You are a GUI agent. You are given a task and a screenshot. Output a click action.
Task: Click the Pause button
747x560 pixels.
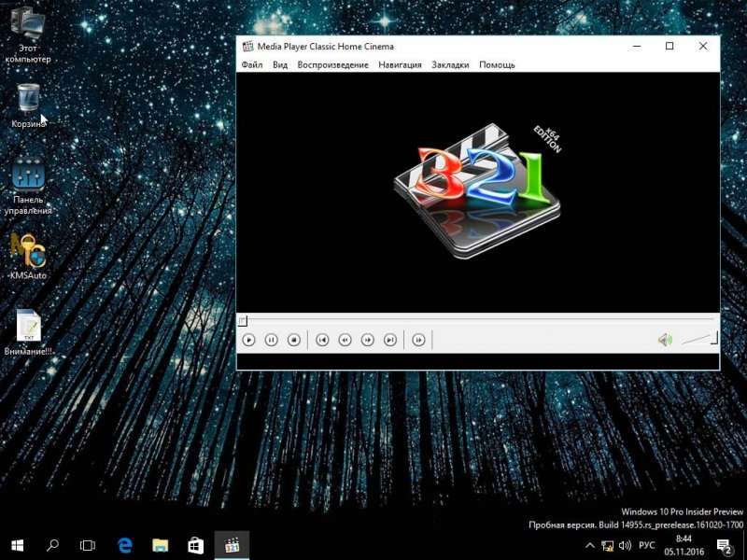tap(272, 340)
